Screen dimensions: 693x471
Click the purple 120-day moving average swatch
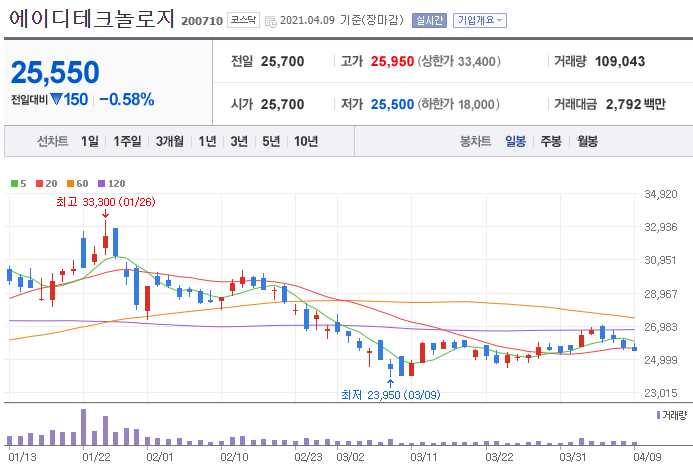coord(102,183)
